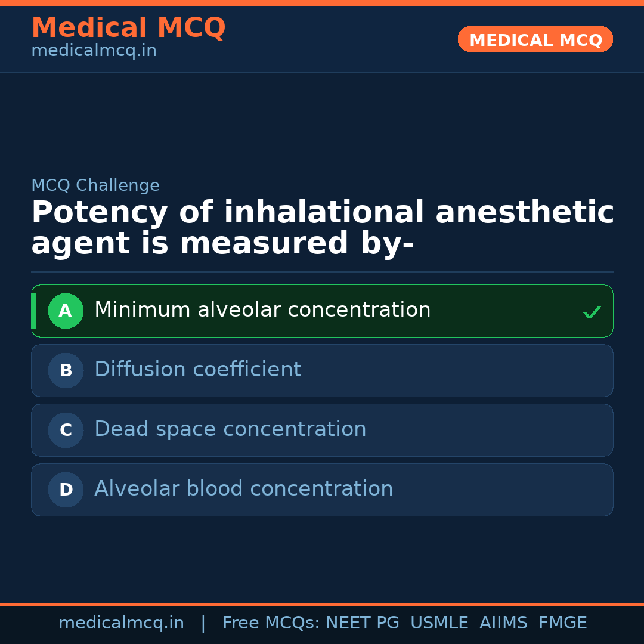Click the green A option circle
The width and height of the screenshot is (644, 644).
pos(66,311)
